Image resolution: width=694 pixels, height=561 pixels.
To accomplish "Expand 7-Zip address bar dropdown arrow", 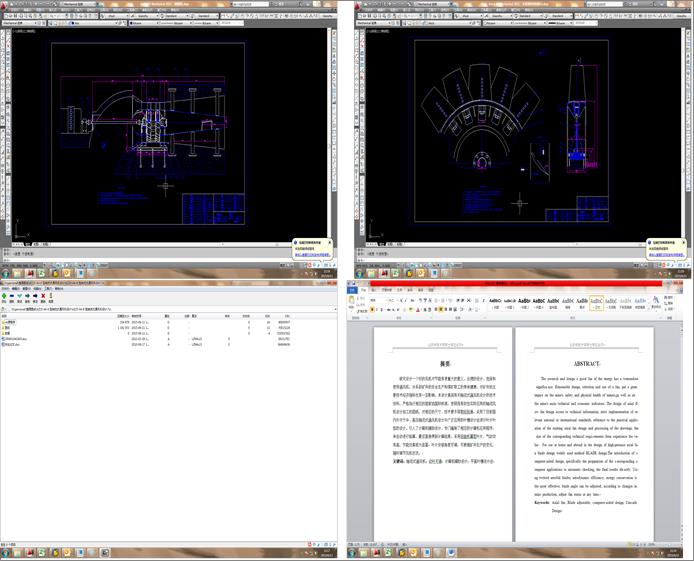I will pyautogui.click(x=334, y=309).
